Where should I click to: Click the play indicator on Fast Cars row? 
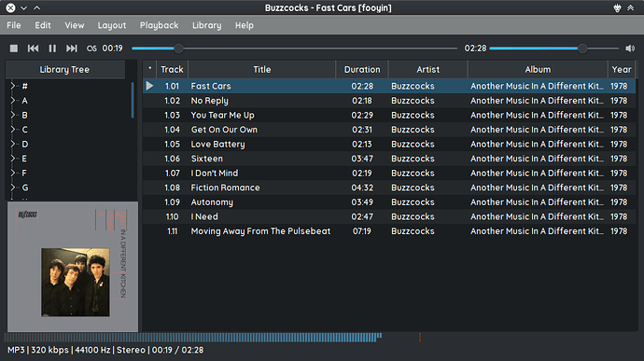(149, 86)
